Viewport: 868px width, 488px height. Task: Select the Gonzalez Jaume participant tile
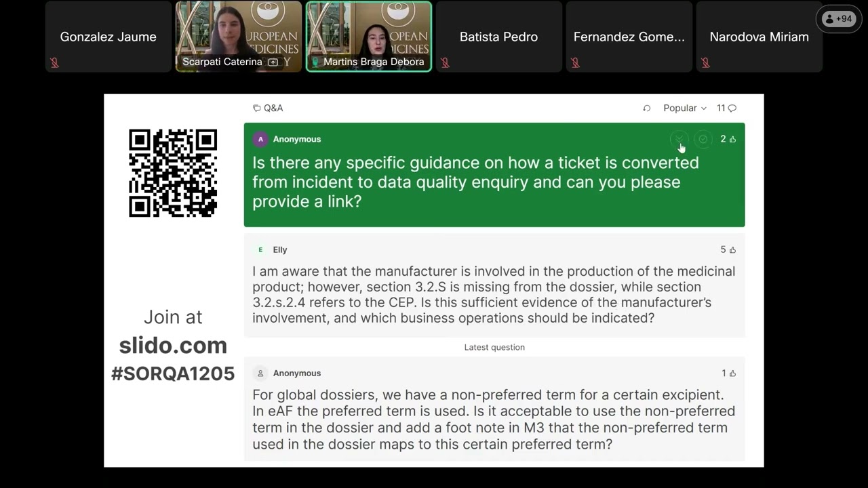point(108,37)
